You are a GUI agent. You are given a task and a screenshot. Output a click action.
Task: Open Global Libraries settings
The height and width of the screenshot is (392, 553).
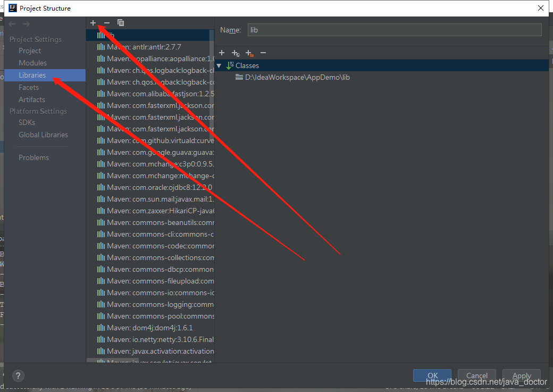tap(43, 135)
